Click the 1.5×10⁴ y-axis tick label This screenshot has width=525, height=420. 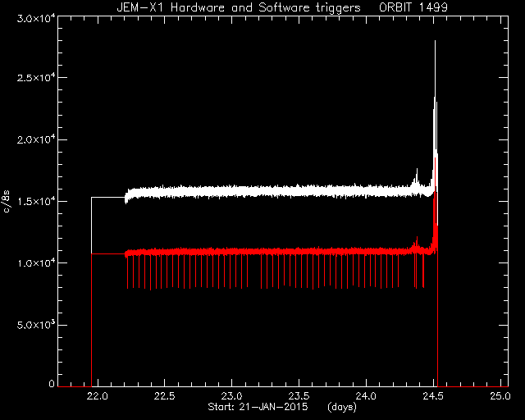click(36, 201)
